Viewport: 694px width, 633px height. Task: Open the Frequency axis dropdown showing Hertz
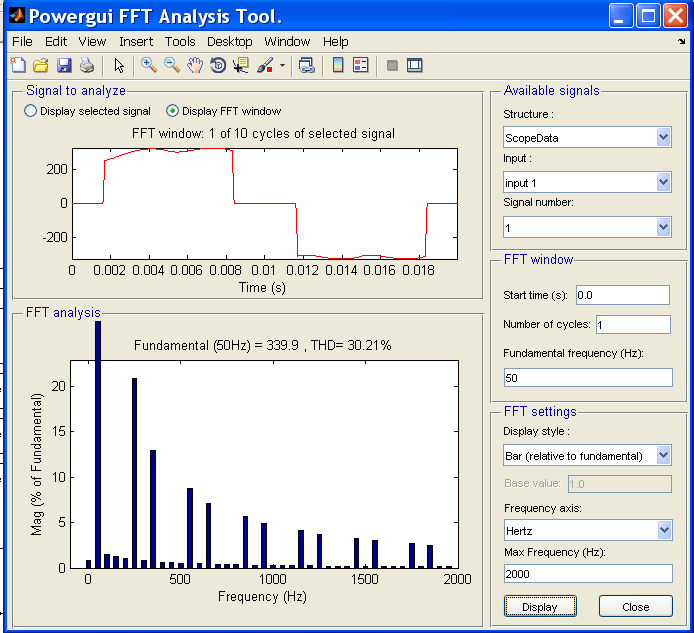588,530
